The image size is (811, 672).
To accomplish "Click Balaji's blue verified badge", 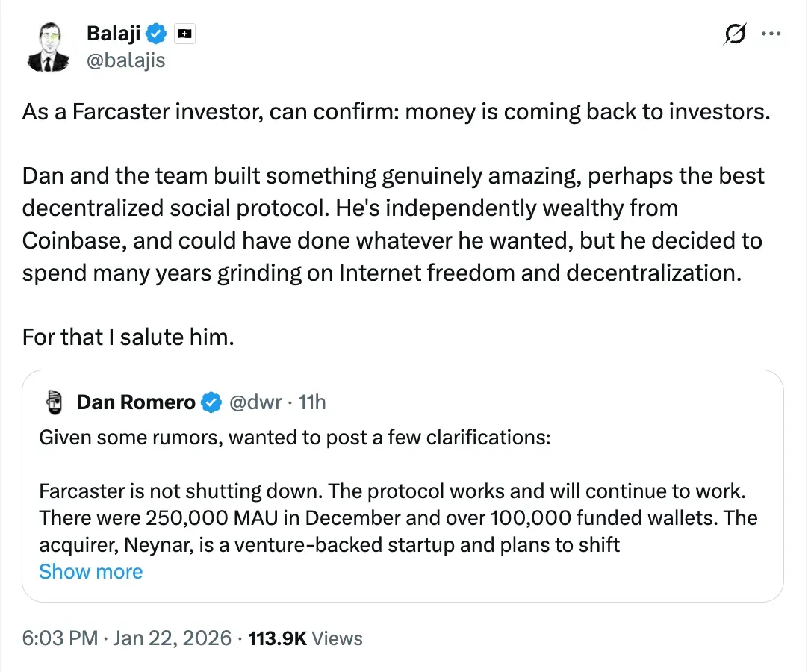I will 156,34.
